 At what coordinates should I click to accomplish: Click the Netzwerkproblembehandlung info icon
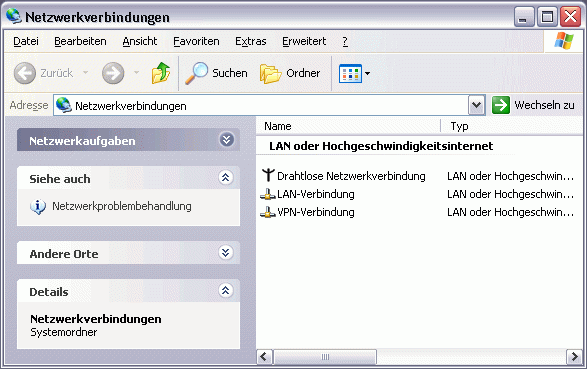[x=38, y=207]
